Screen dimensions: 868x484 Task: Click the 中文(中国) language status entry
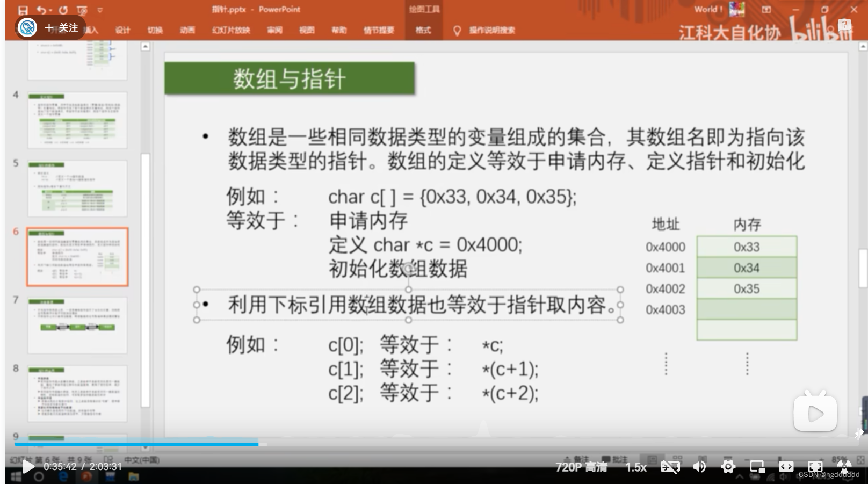click(x=142, y=460)
